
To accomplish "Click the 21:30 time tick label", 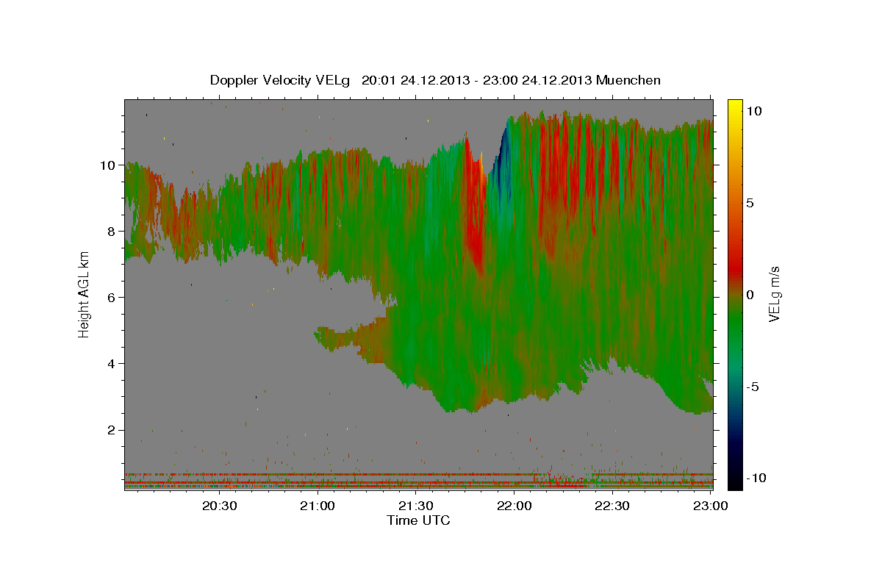I will pyautogui.click(x=415, y=506).
